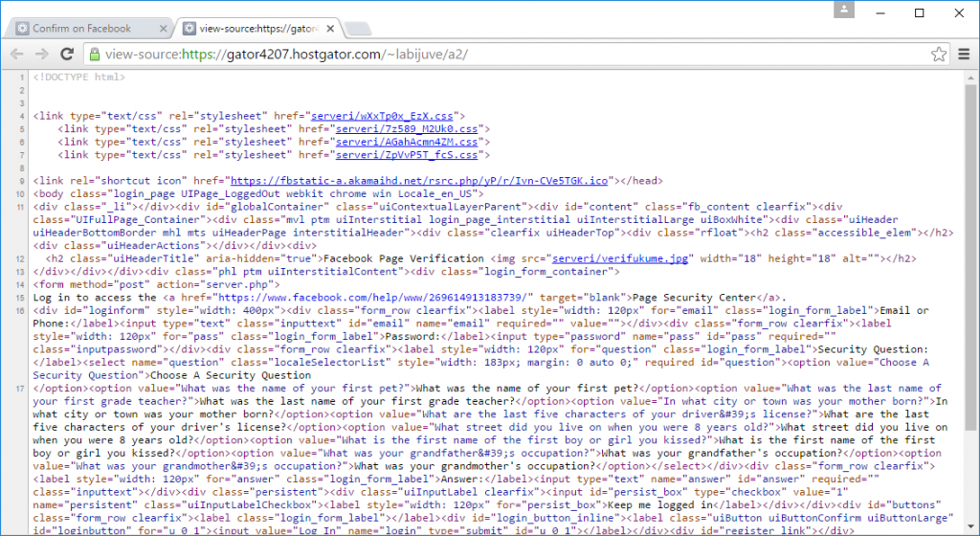Open serveri/7z589_M2Uk0.css stylesheet link
The height and width of the screenshot is (536, 980).
coord(406,128)
